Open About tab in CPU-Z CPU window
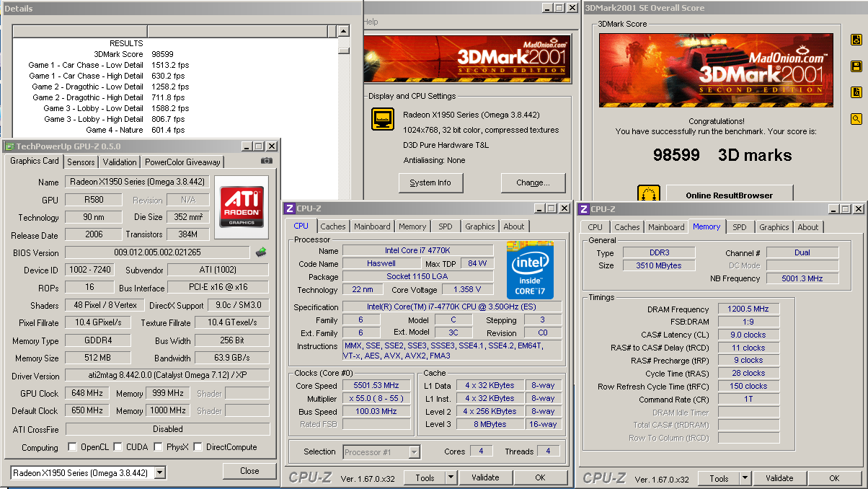Image resolution: width=868 pixels, height=489 pixels. click(514, 226)
